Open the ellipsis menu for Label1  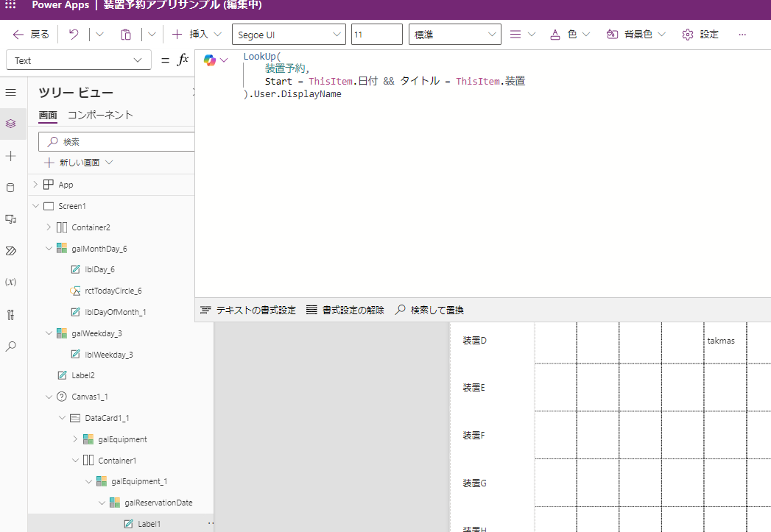(x=211, y=524)
